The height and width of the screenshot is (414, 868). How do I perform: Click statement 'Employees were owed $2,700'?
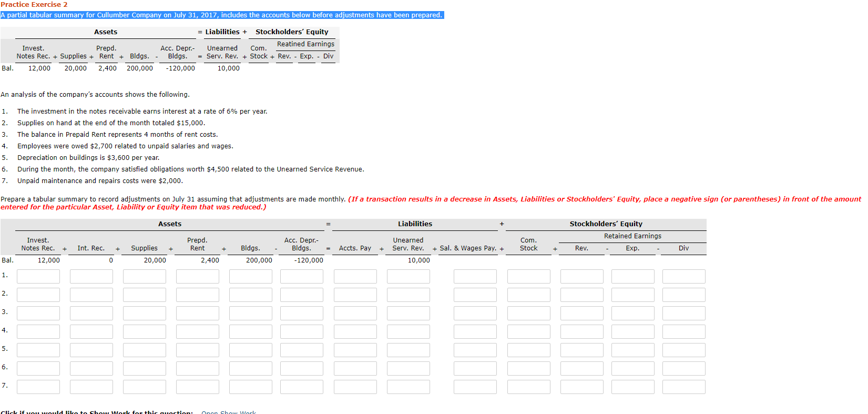click(125, 146)
